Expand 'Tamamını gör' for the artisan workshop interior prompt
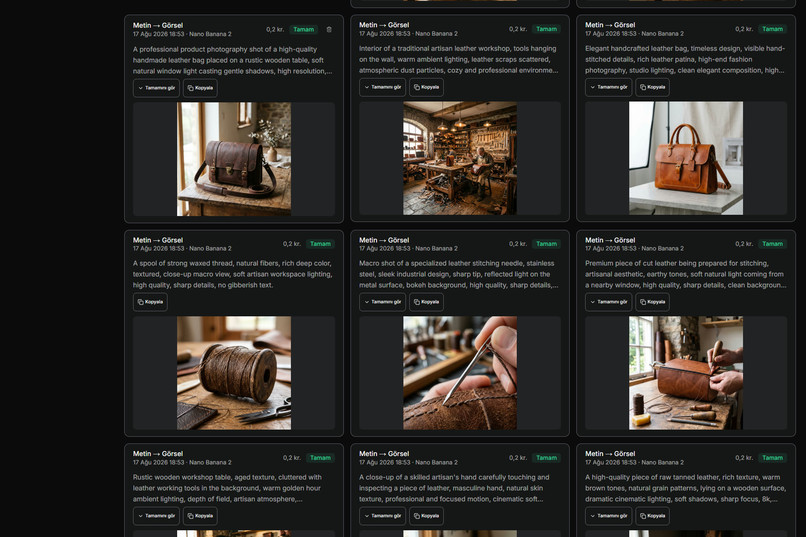 (382, 87)
